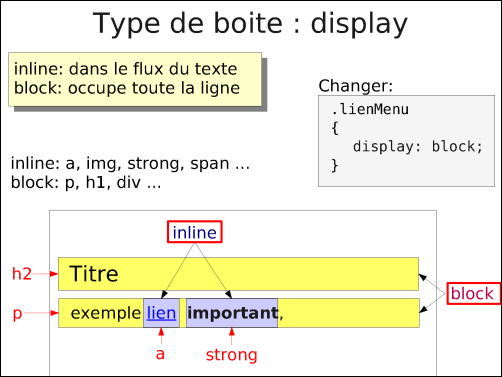This screenshot has height=377, width=502.
Task: Click the 'lien' hyperlink in the paragraph
Action: click(x=161, y=313)
